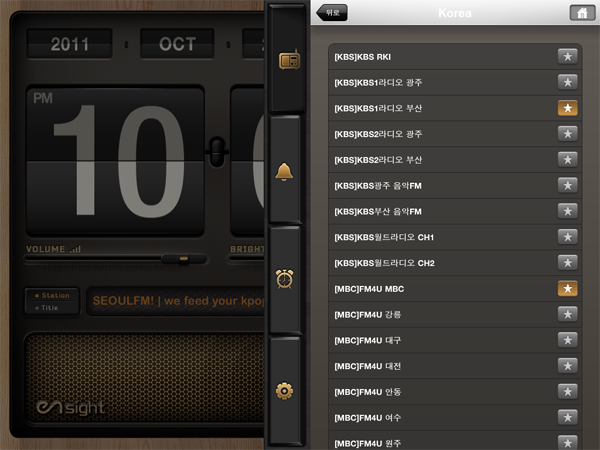The image size is (600, 450).
Task: Select station [KBS]KBS2라디오 부산
Action: pyautogui.click(x=455, y=160)
